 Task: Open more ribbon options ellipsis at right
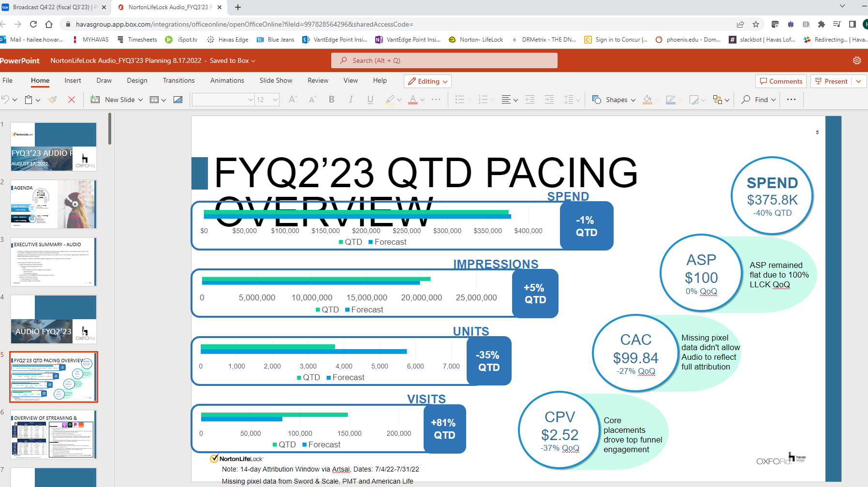click(791, 100)
